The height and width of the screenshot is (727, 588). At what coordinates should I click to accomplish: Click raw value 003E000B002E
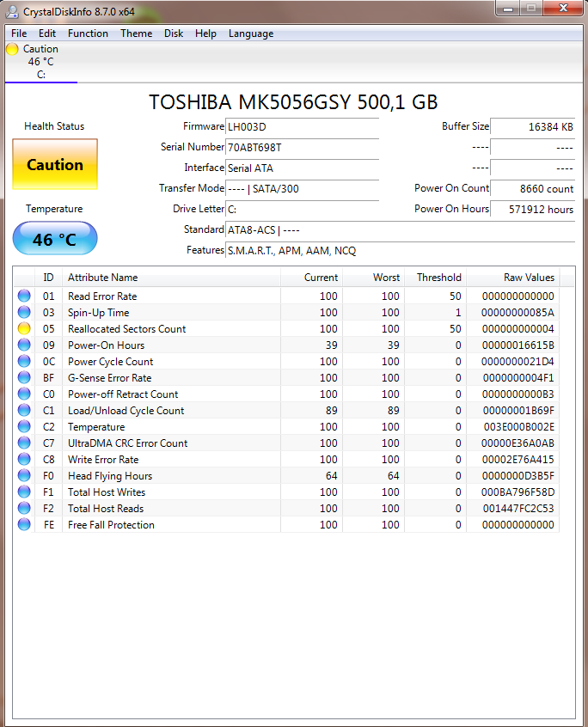[518, 427]
